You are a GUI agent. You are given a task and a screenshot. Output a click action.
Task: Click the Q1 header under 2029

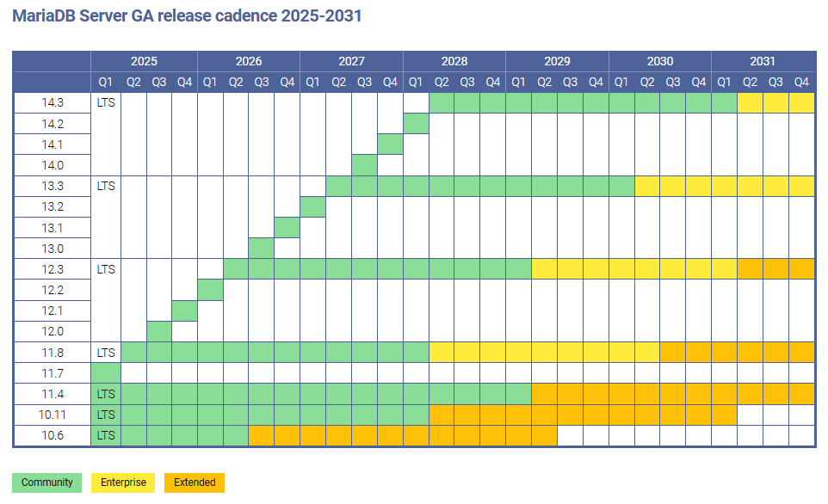pos(518,82)
